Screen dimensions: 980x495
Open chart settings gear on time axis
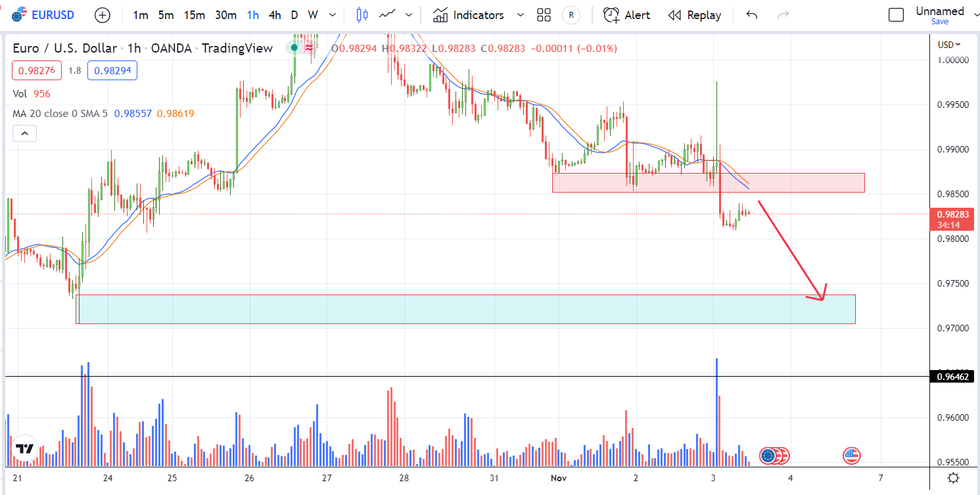954,478
